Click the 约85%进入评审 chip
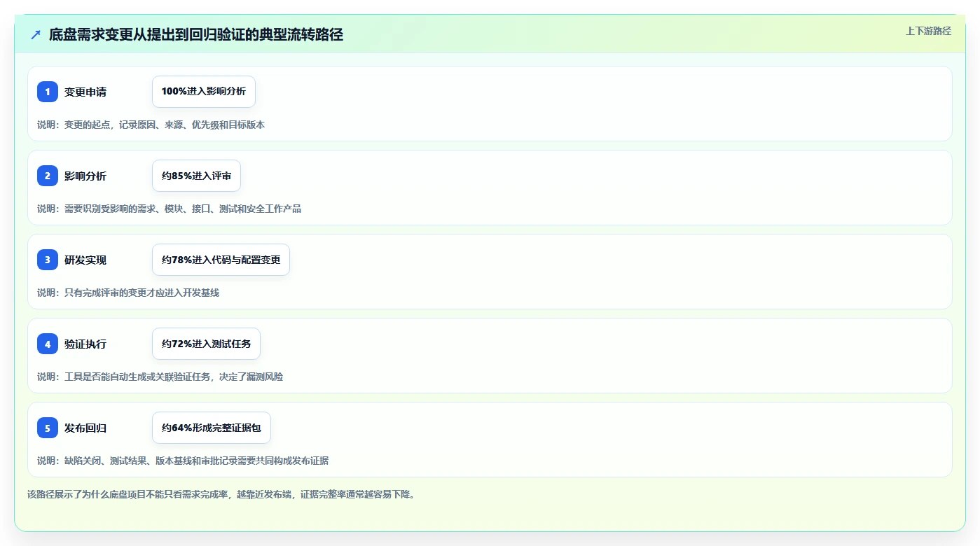This screenshot has height=546, width=980. pos(196,176)
